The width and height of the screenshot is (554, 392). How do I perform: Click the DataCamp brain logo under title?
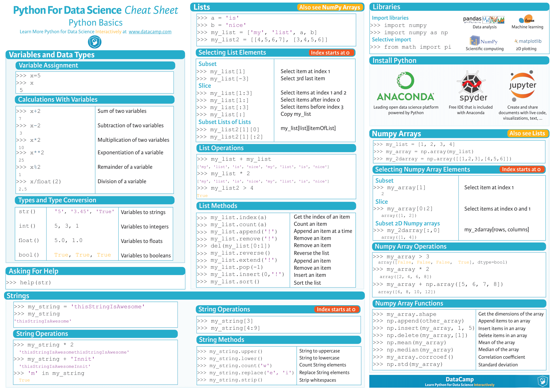point(94,42)
